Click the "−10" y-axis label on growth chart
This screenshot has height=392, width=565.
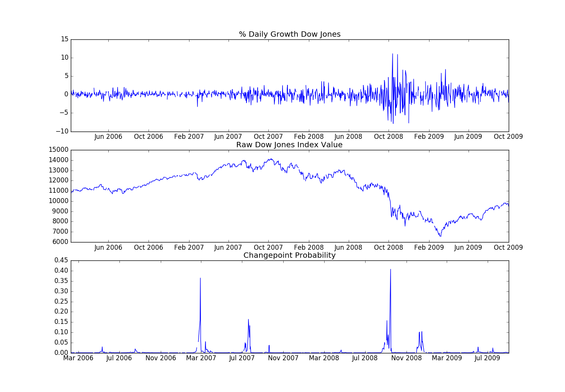click(62, 131)
